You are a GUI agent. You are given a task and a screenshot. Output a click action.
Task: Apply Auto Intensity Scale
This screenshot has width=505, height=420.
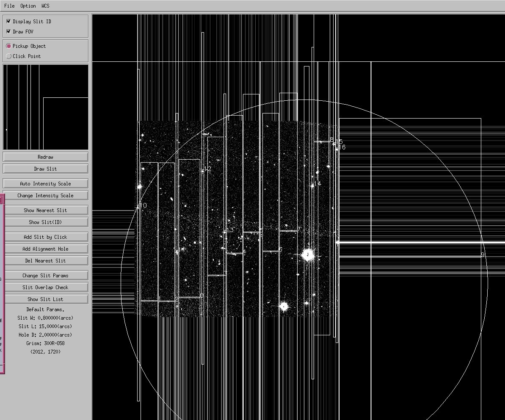(x=45, y=184)
